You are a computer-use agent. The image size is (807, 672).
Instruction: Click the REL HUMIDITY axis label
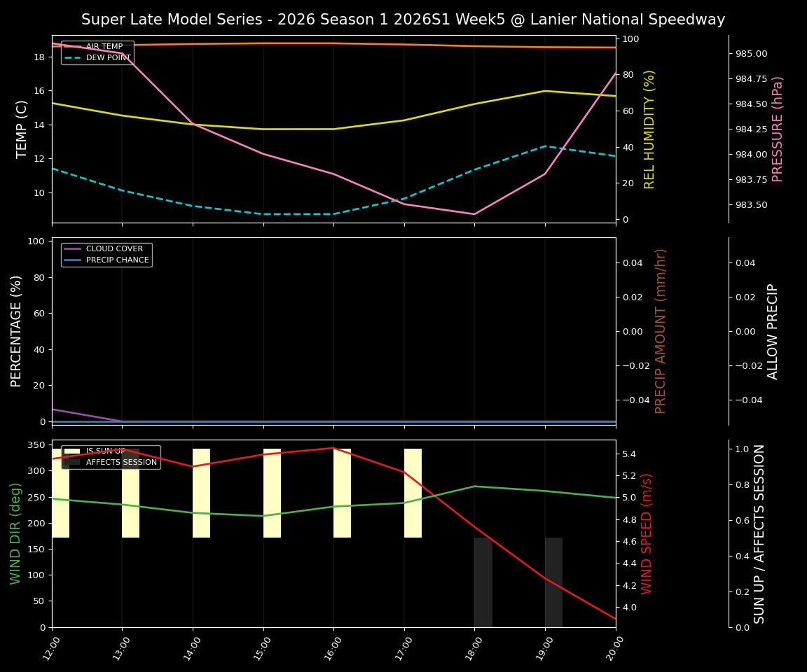[x=648, y=126]
